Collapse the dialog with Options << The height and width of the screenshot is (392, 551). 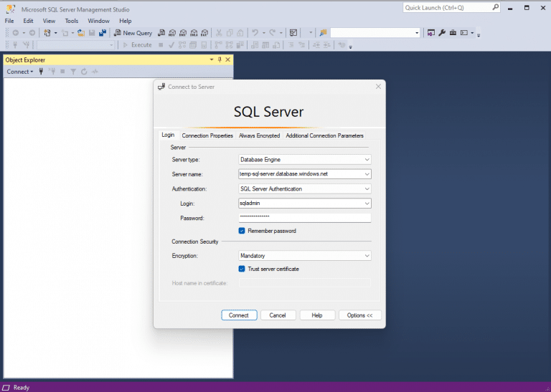[360, 315]
